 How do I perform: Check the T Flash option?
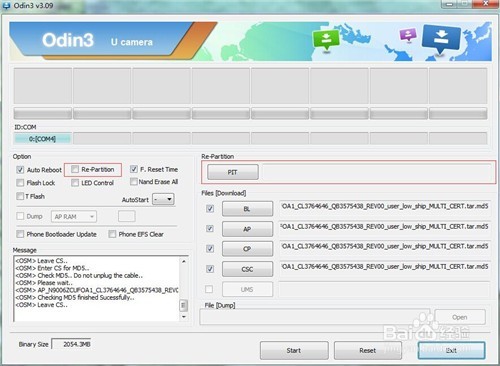point(20,196)
